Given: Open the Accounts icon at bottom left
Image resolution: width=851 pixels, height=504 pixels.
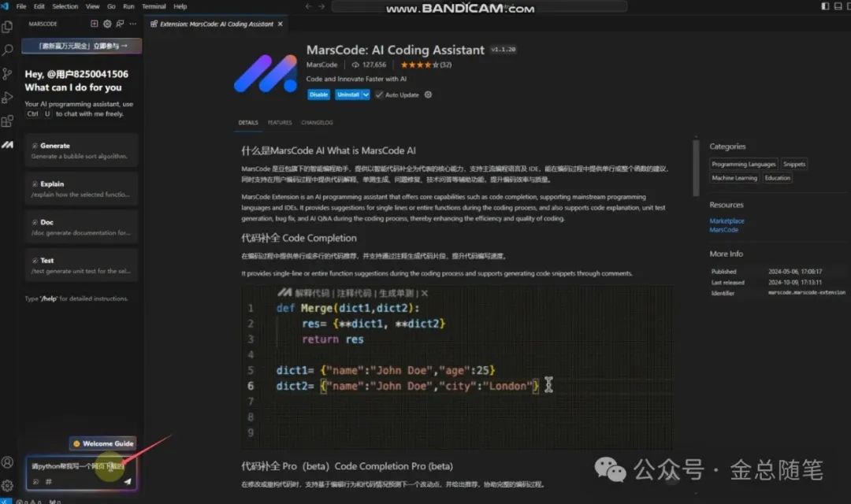Looking at the screenshot, I should pyautogui.click(x=8, y=462).
